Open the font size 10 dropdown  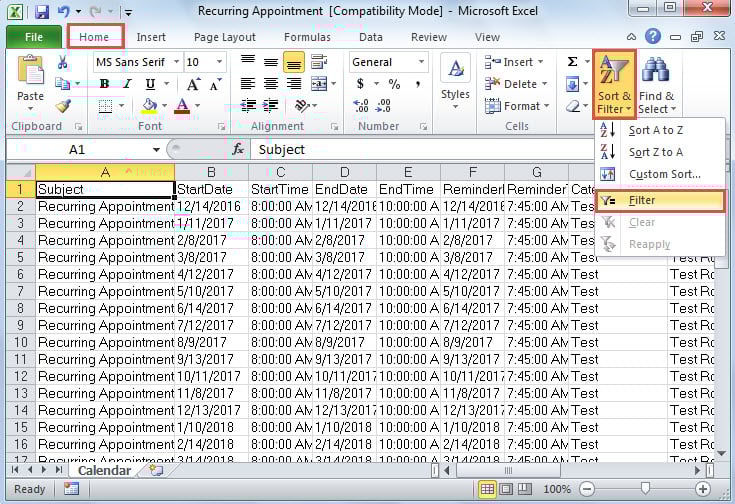[219, 62]
